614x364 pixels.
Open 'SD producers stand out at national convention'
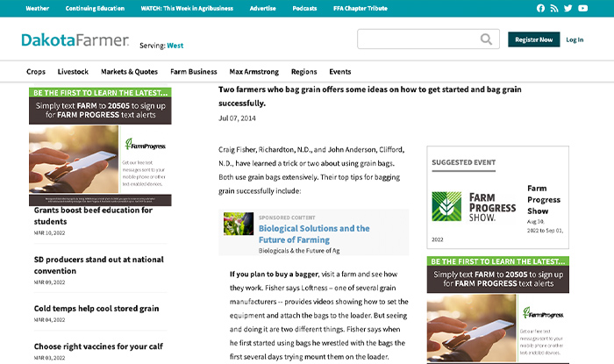pos(98,265)
